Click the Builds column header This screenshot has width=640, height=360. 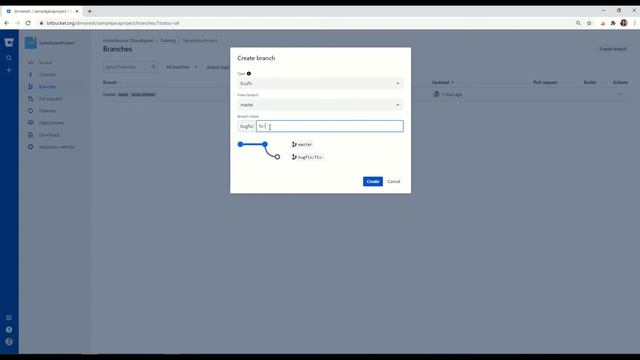point(590,82)
